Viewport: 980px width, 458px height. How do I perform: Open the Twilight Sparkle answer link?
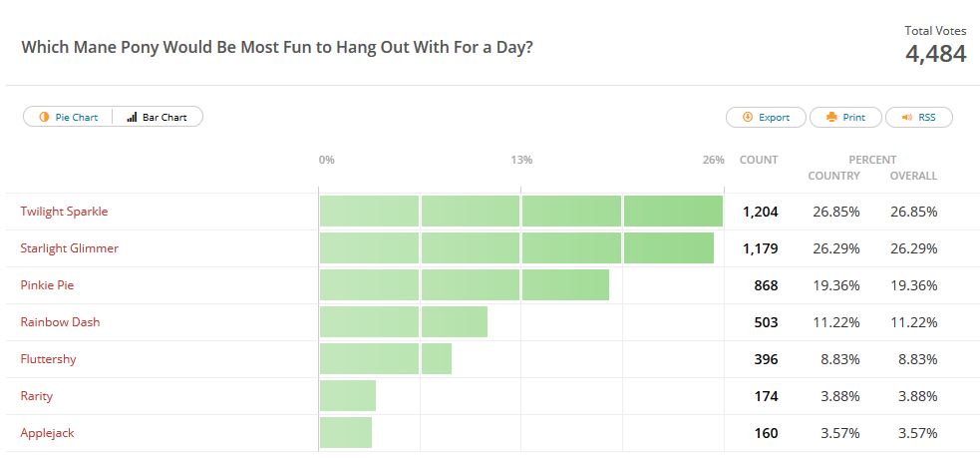[x=64, y=212]
